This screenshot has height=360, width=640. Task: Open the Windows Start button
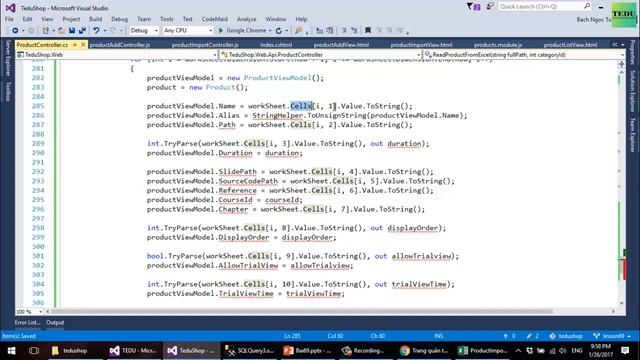point(11,351)
